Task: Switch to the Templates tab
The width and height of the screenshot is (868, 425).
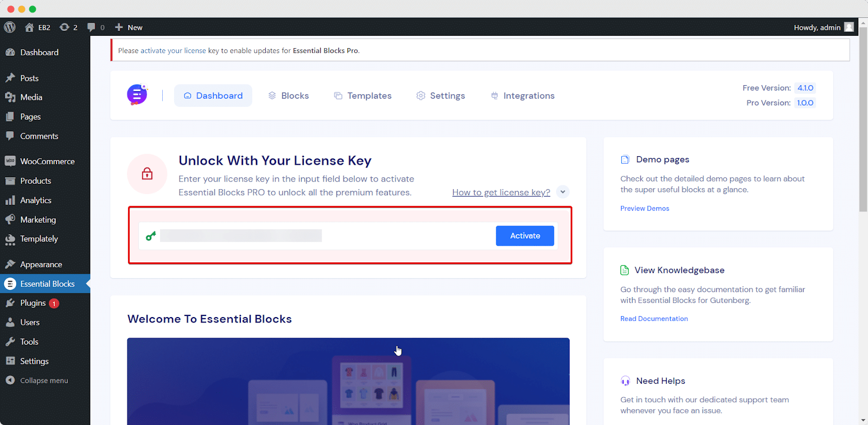Action: 362,95
